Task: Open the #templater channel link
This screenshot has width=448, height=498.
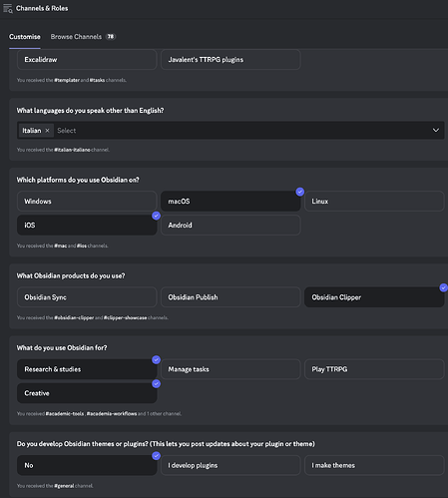Action: pos(67,80)
